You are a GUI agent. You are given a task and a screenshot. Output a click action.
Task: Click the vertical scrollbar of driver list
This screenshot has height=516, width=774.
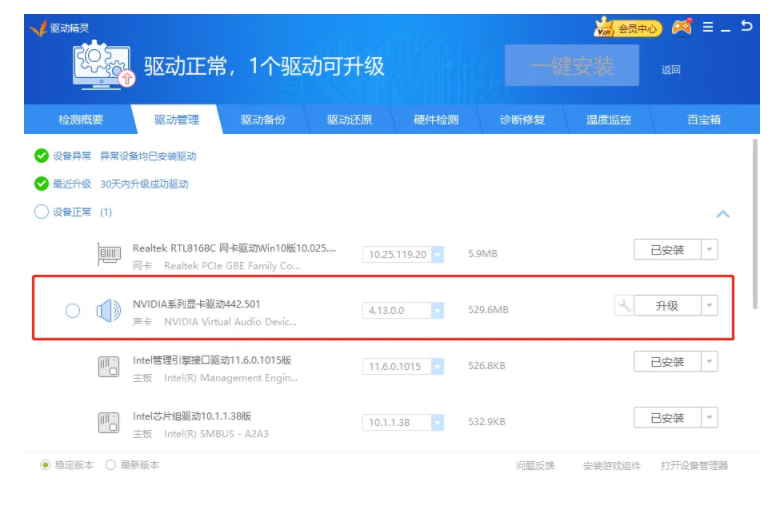point(755,224)
